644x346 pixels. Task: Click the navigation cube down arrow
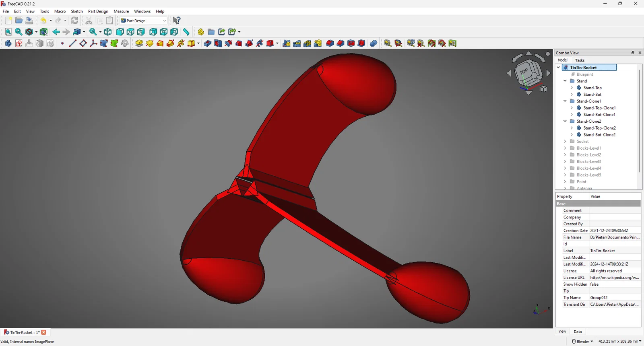tap(529, 93)
